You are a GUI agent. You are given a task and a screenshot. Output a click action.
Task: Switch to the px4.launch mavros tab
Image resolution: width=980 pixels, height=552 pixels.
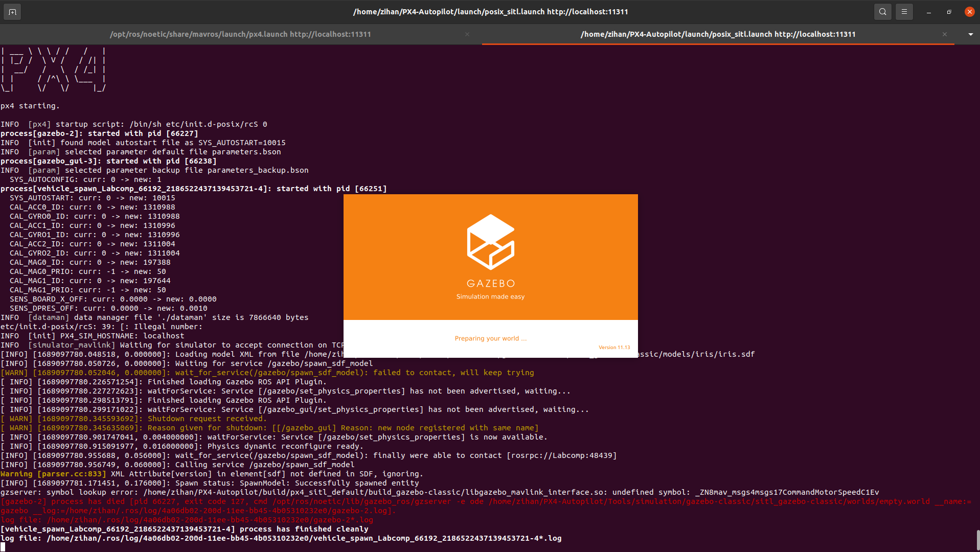click(240, 34)
